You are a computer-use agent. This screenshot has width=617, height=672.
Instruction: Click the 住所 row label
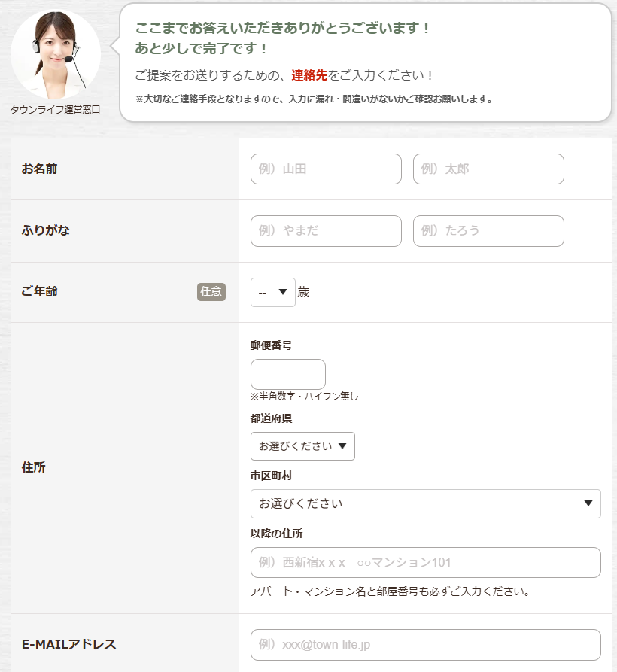click(x=34, y=467)
